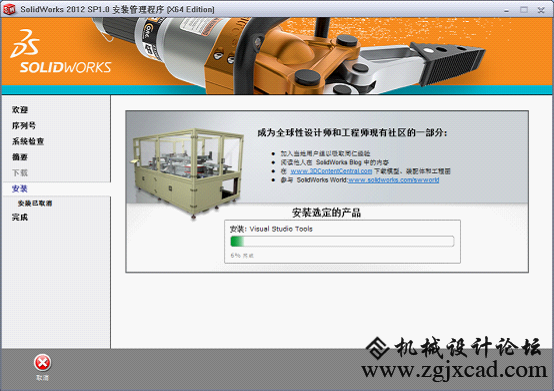
Task: Maximize the installation manager window
Action: [524, 10]
